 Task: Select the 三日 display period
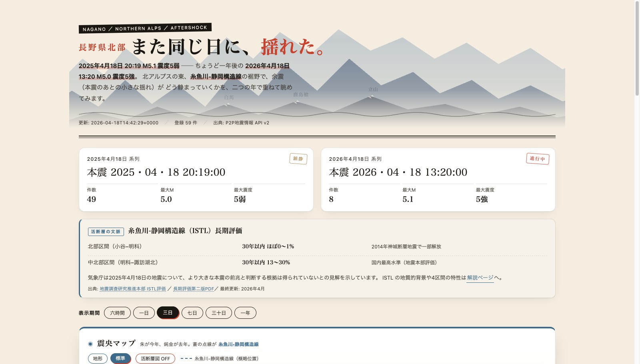[x=168, y=312]
